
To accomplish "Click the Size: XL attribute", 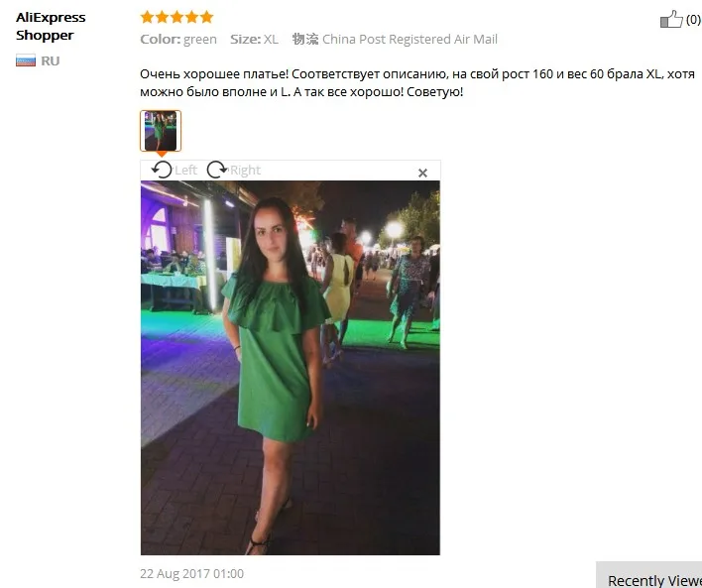I will [254, 40].
